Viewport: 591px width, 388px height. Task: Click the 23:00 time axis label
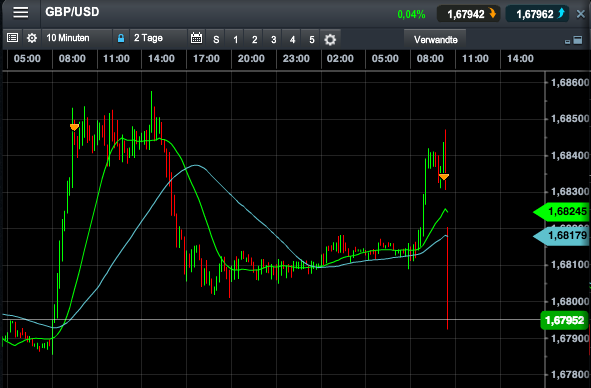(296, 59)
